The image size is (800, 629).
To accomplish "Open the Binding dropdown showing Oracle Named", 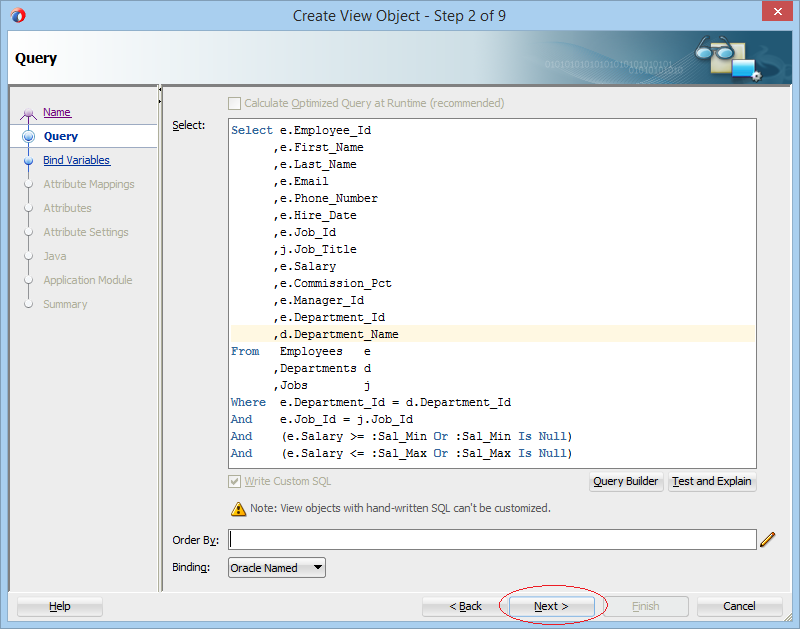I will 277,567.
